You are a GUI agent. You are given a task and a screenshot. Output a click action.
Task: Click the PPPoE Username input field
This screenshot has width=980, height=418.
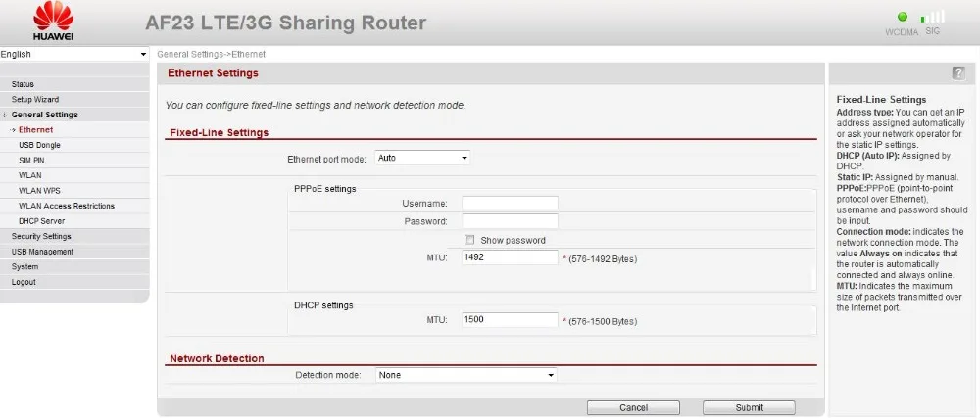pos(510,204)
